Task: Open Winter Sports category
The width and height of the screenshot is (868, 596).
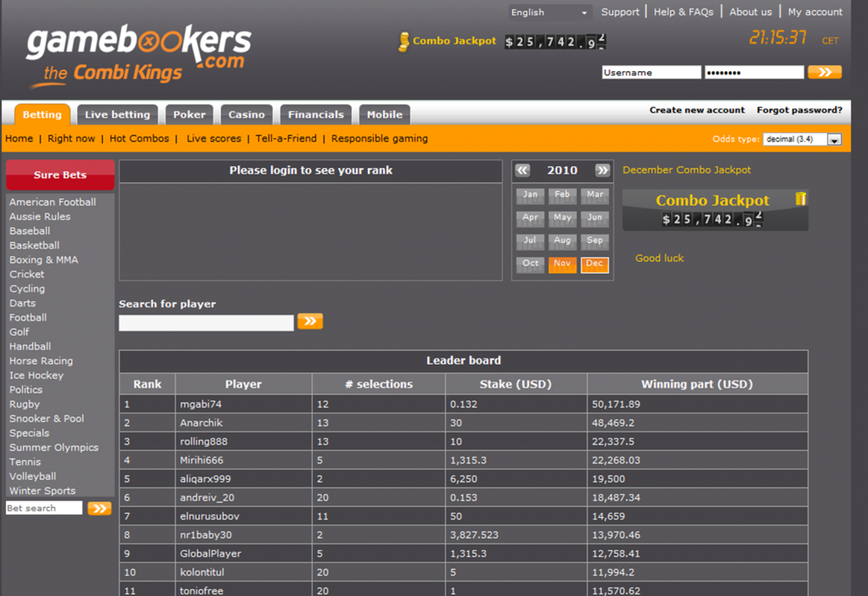Action: tap(42, 490)
